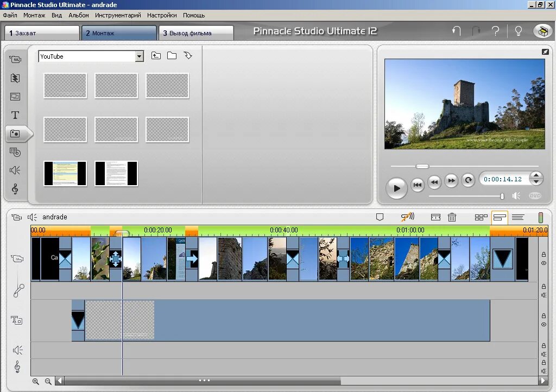The image size is (556, 392).
Task: Select the yellow-green document thumbnail in album
Action: [65, 173]
